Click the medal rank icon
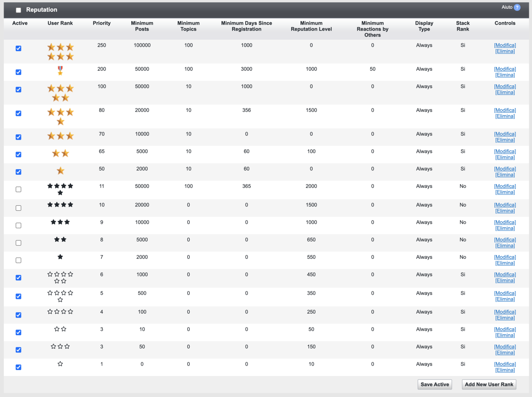The width and height of the screenshot is (532, 397). click(60, 71)
